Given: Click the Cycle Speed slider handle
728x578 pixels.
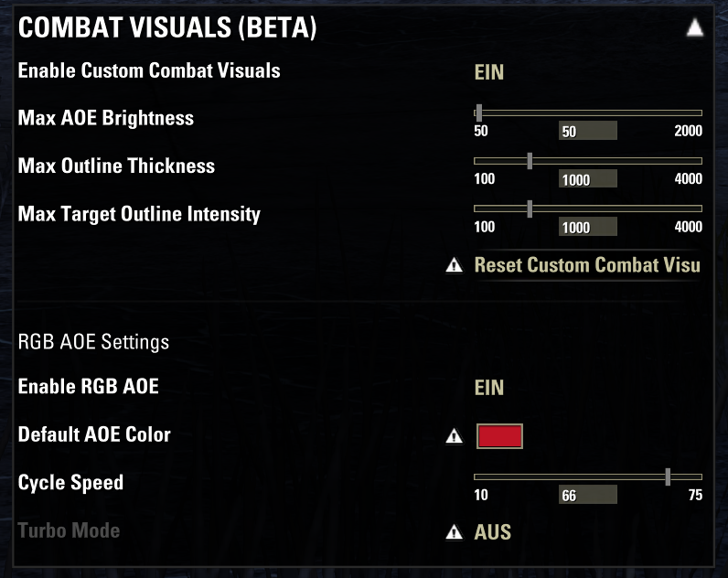Looking at the screenshot, I should click(x=668, y=476).
